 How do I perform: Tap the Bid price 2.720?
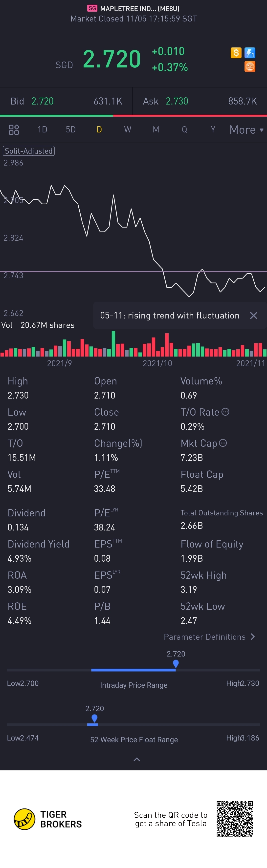[43, 101]
